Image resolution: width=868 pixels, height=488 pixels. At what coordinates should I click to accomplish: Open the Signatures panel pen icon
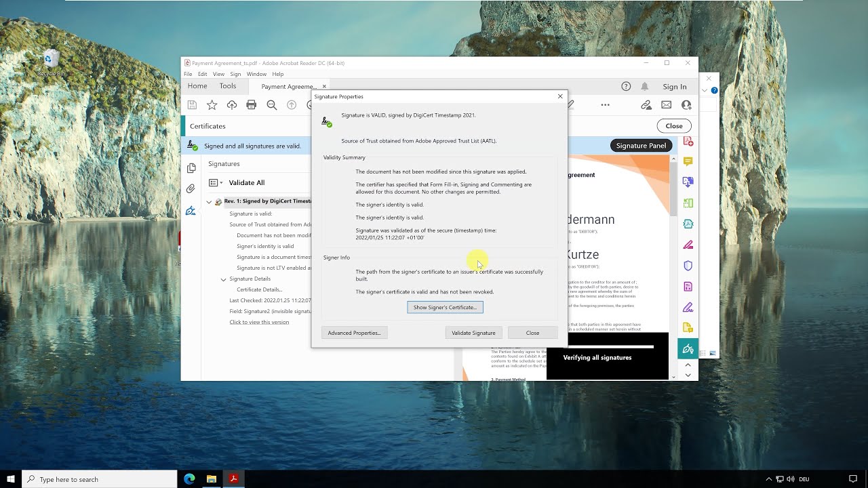(191, 210)
